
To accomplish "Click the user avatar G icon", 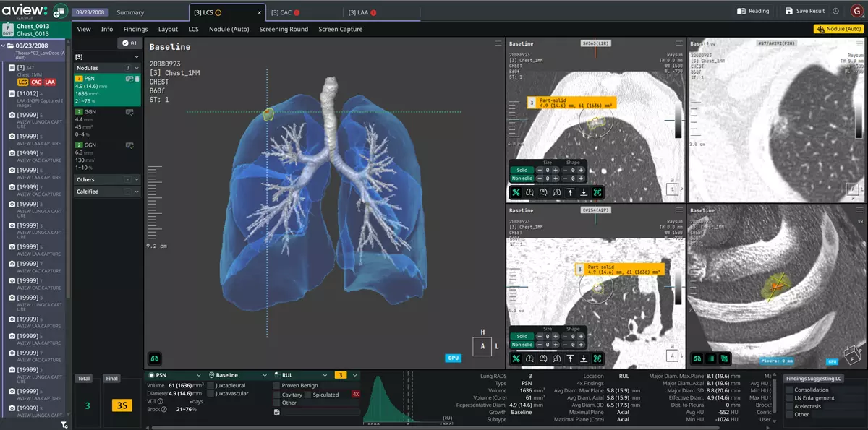I will (x=856, y=12).
